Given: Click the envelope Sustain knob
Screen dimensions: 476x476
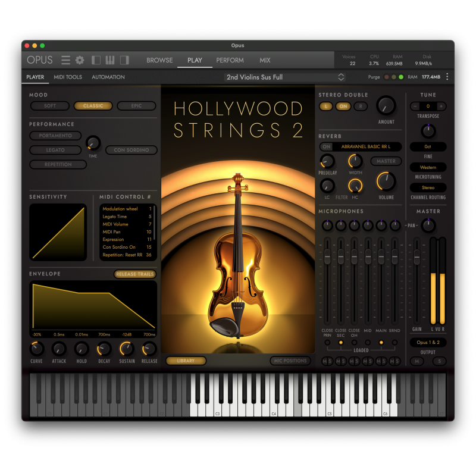Looking at the screenshot, I should point(127,349).
